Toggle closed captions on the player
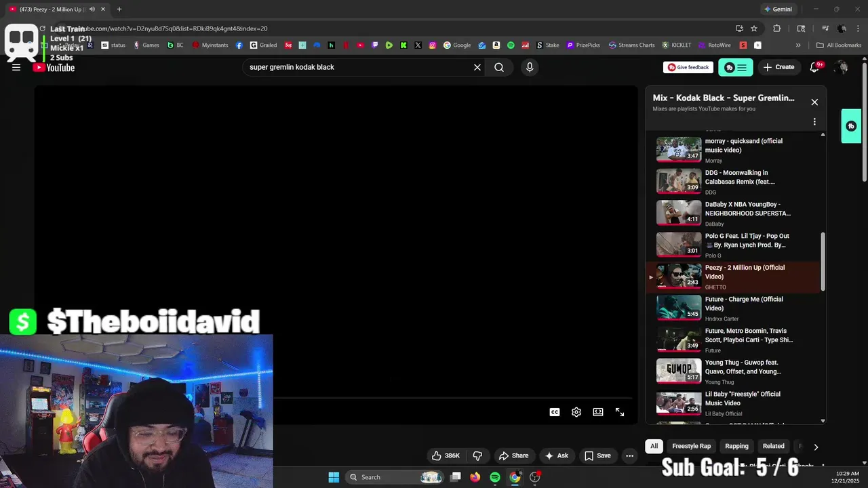Screen dimensions: 868x488 pos(555,412)
